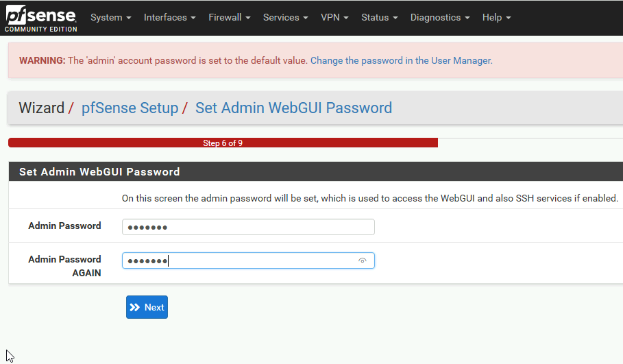623x364 pixels.
Task: Expand the Interfaces menu
Action: click(170, 18)
